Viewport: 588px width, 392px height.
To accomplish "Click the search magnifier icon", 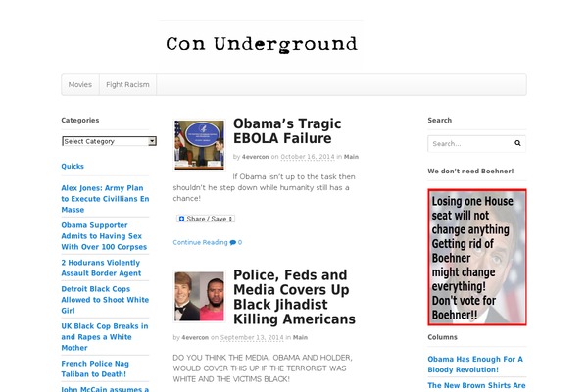I will (517, 143).
